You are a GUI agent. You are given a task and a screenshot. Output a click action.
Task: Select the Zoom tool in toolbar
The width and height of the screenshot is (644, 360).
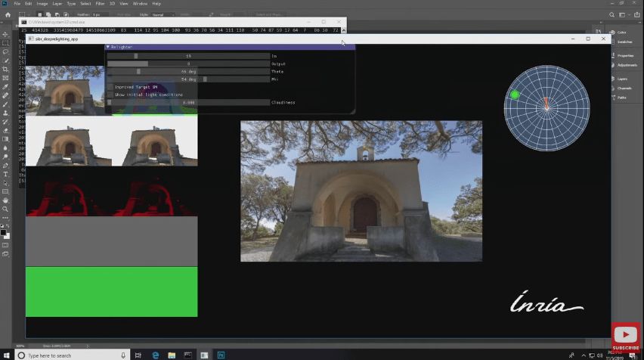coord(5,209)
